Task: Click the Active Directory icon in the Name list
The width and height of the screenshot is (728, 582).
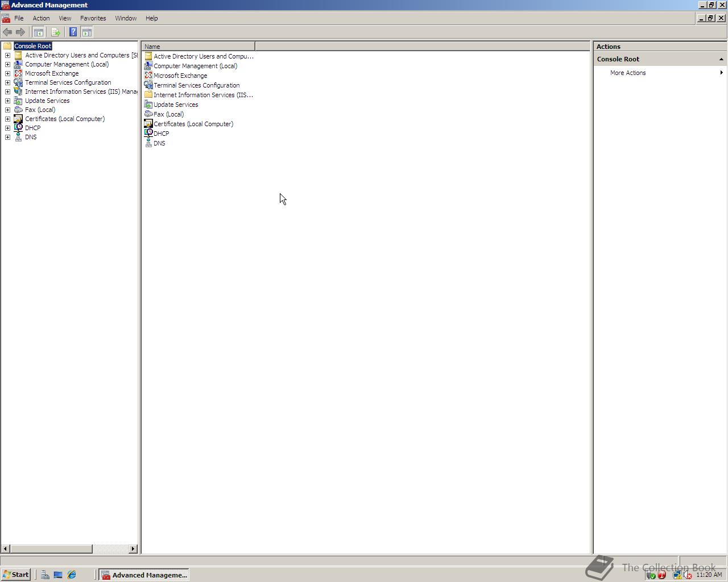Action: (148, 56)
